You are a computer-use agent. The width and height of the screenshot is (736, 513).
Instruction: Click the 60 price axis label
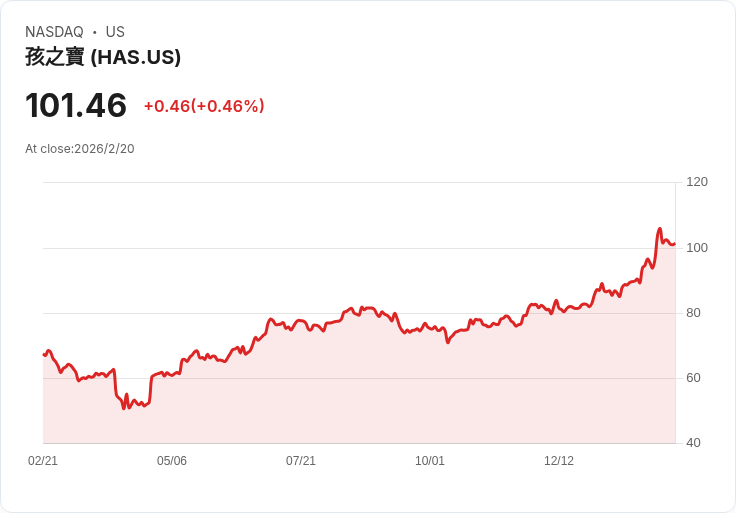(693, 378)
